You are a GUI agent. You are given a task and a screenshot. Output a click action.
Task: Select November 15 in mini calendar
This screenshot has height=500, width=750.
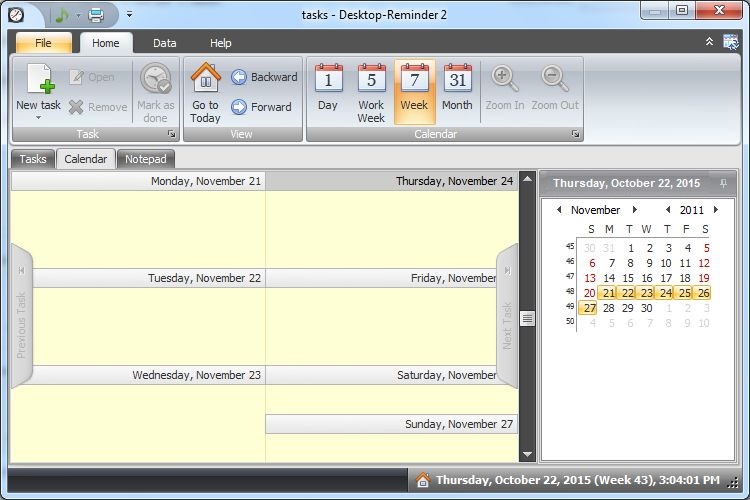tap(628, 278)
